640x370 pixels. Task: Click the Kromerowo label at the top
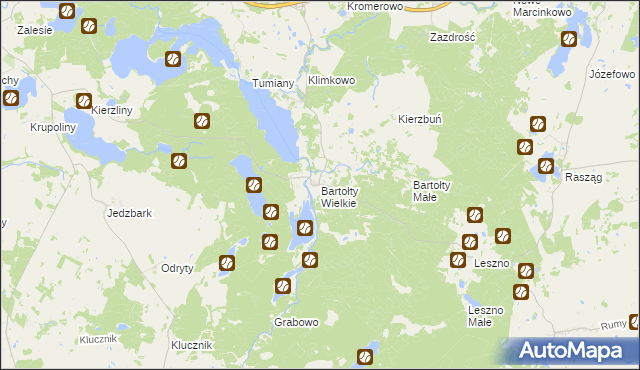coord(375,7)
